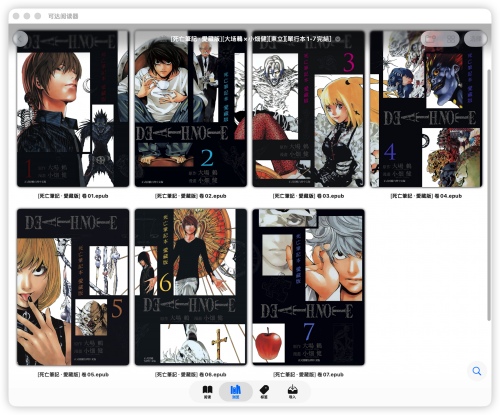500x415 pixels.
Task: Open Death Note volume 4 cover
Action: 426,109
